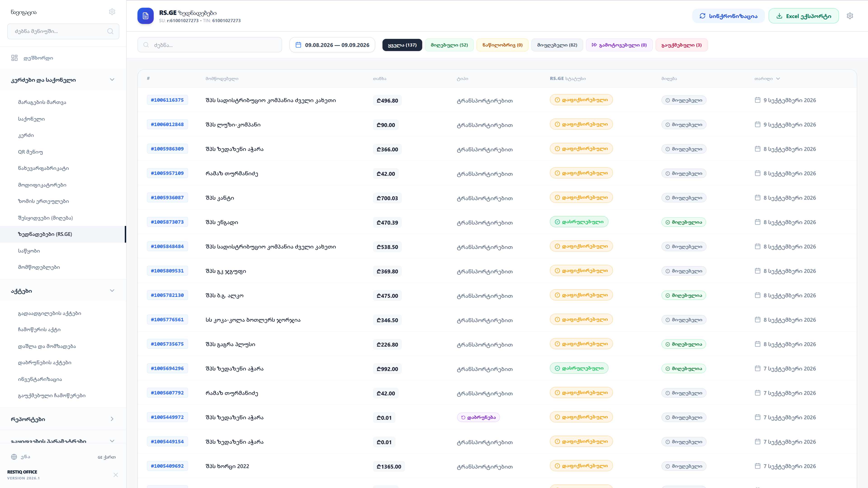Click the Excel ექსპორტი button
The height and width of the screenshot is (488, 868).
click(804, 16)
